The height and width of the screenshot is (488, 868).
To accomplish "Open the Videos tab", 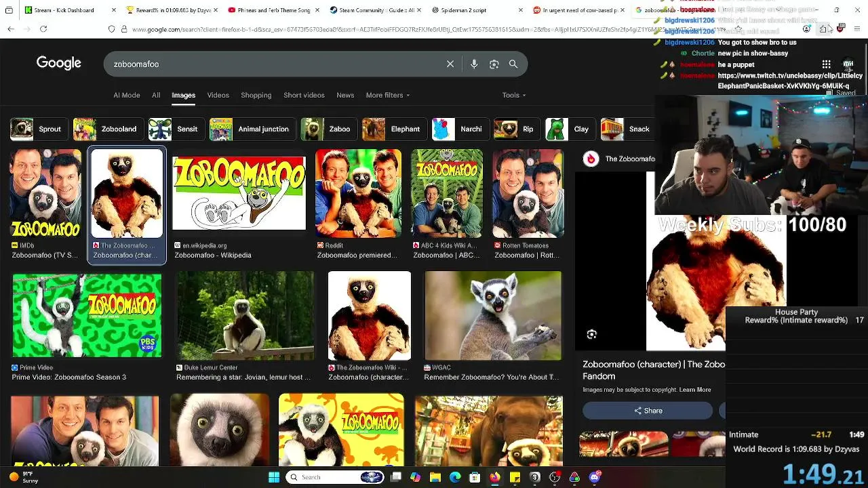I will [x=218, y=95].
